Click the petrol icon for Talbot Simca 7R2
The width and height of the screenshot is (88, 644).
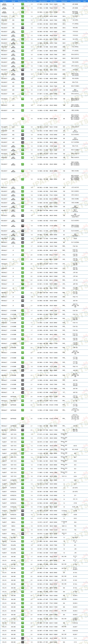[x=23, y=526]
